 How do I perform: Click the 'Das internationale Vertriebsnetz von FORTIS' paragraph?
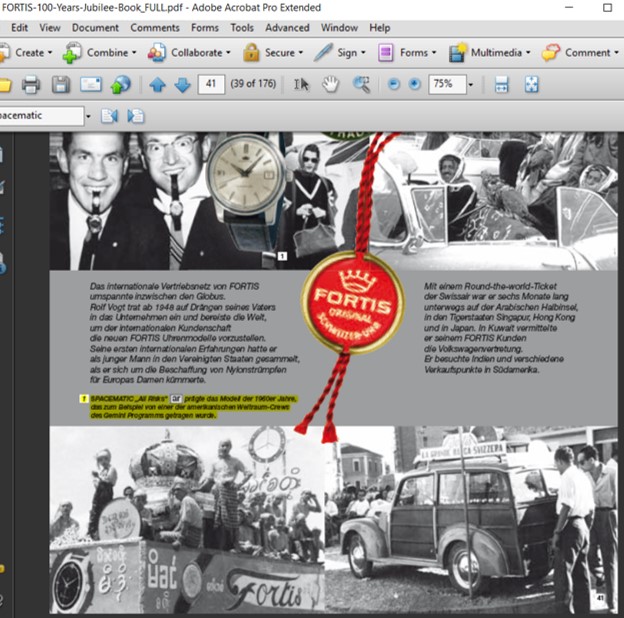tap(195, 333)
